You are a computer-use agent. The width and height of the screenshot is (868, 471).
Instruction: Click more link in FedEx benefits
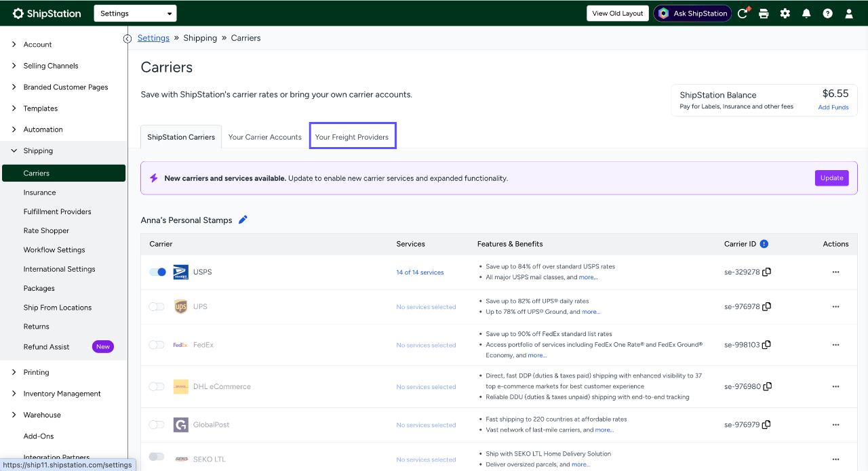click(537, 355)
